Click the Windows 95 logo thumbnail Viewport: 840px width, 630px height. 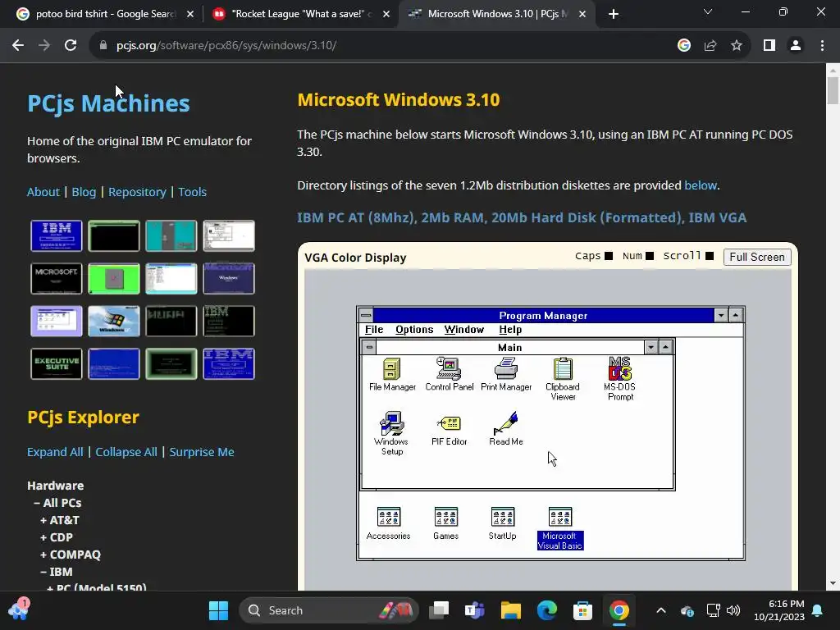coord(114,321)
